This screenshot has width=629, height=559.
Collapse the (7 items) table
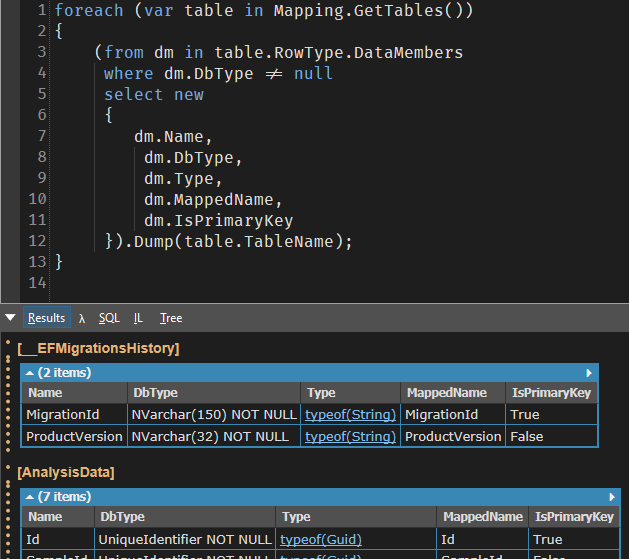pos(30,496)
